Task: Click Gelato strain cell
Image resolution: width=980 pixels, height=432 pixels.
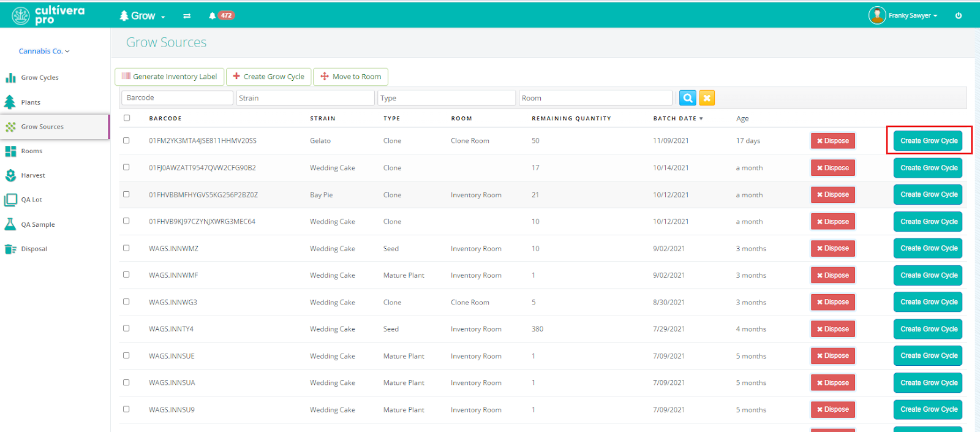Action: pos(320,141)
